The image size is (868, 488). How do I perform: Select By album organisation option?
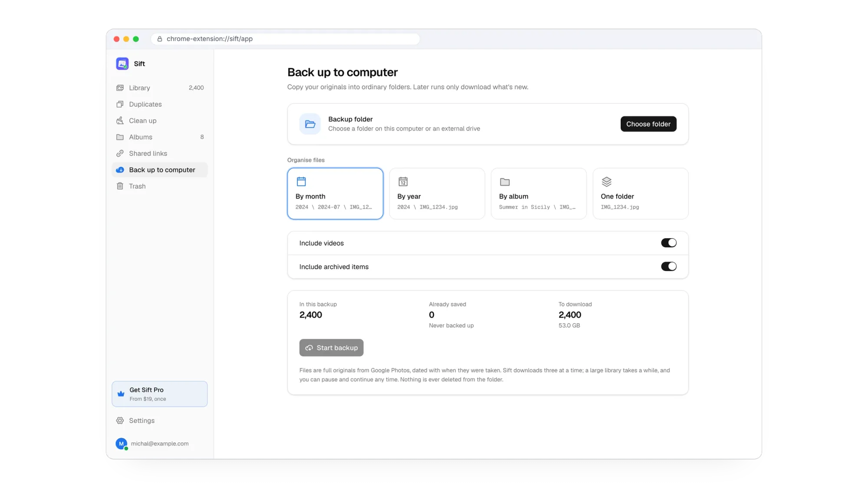539,193
